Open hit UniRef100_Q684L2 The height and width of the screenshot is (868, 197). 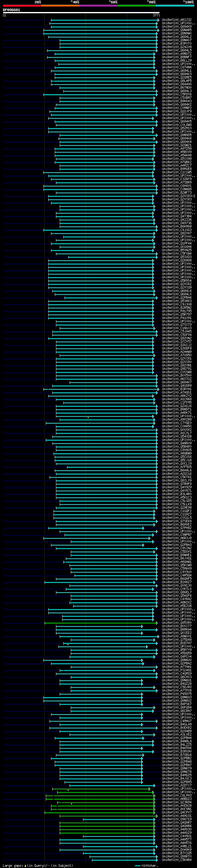click(177, 37)
